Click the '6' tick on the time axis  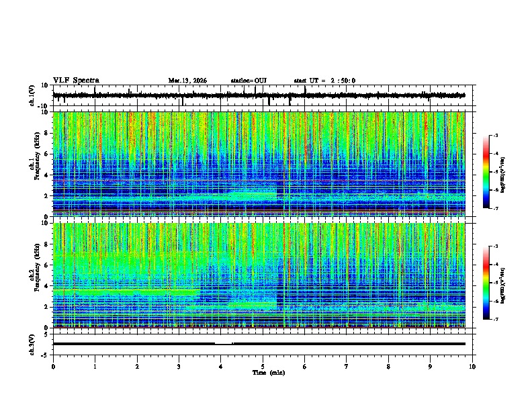(x=305, y=367)
